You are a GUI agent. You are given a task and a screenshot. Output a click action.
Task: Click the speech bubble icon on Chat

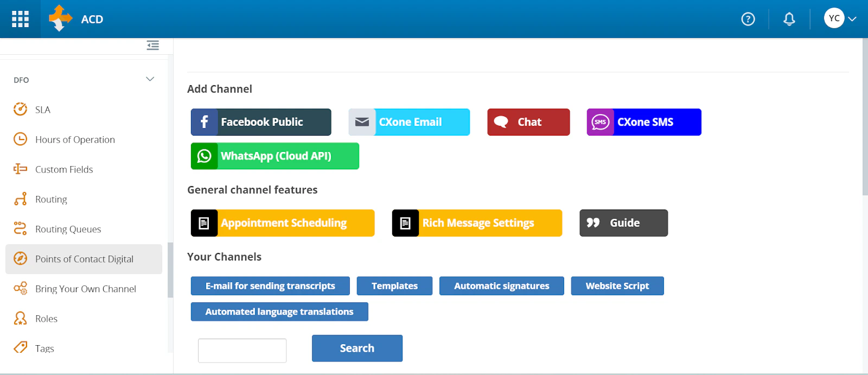pyautogui.click(x=501, y=122)
